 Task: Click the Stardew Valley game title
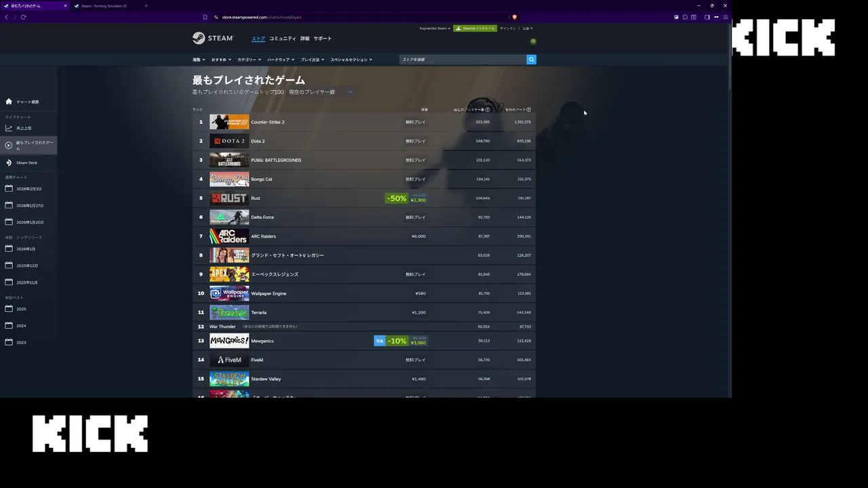click(266, 379)
